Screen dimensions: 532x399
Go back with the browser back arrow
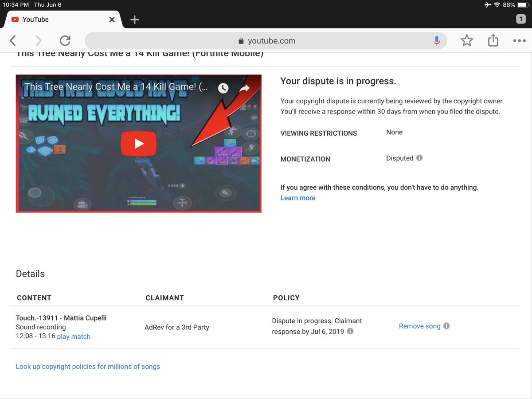[13, 41]
